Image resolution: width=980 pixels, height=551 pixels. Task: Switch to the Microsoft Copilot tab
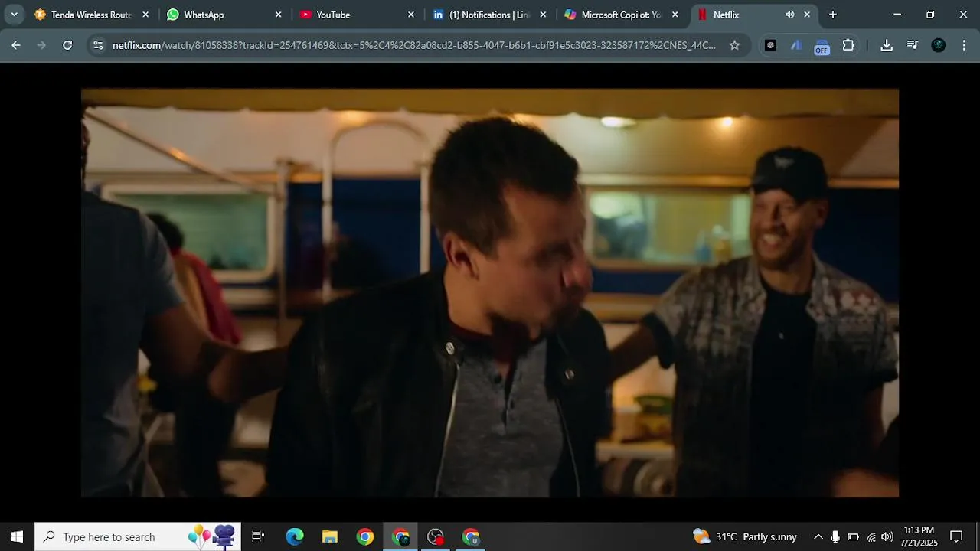pos(621,15)
